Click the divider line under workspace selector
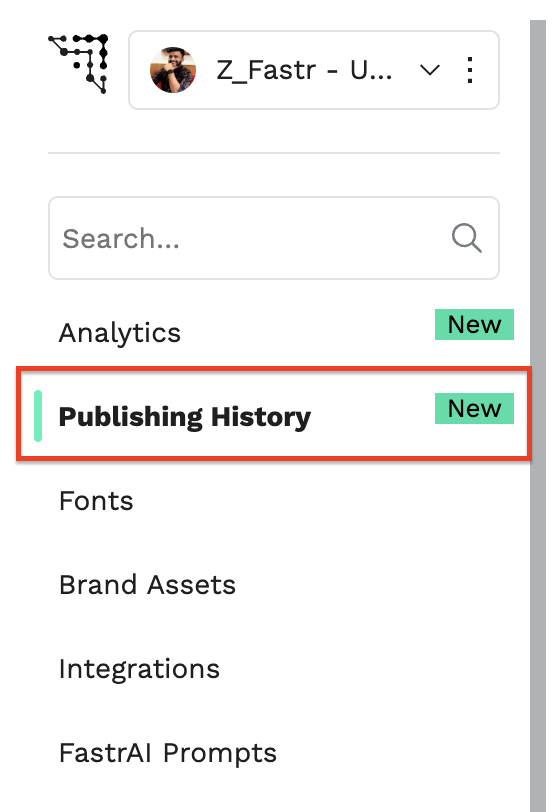This screenshot has width=554, height=812. tap(274, 153)
